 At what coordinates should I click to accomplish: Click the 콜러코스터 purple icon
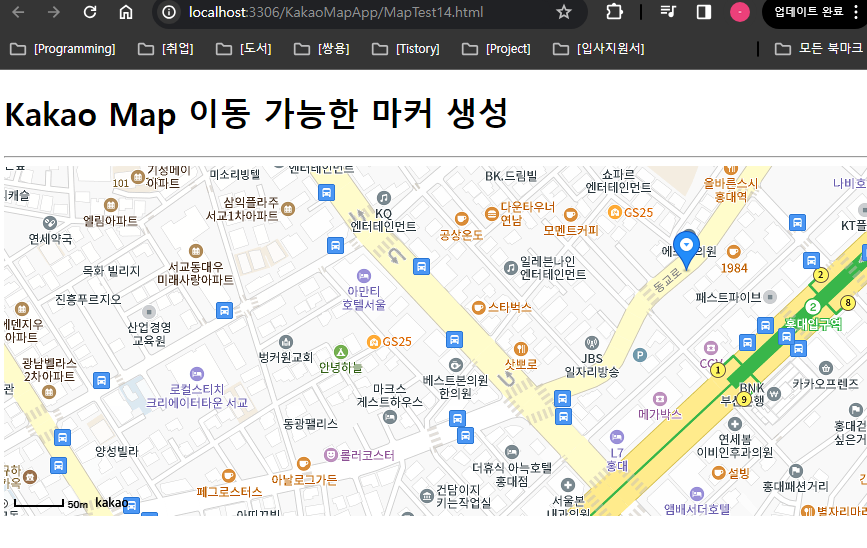(x=331, y=455)
